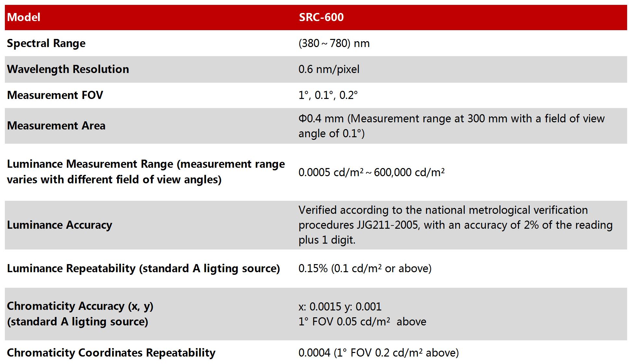Select the Wavelength Resolution label
632x364 pixels.
(68, 69)
